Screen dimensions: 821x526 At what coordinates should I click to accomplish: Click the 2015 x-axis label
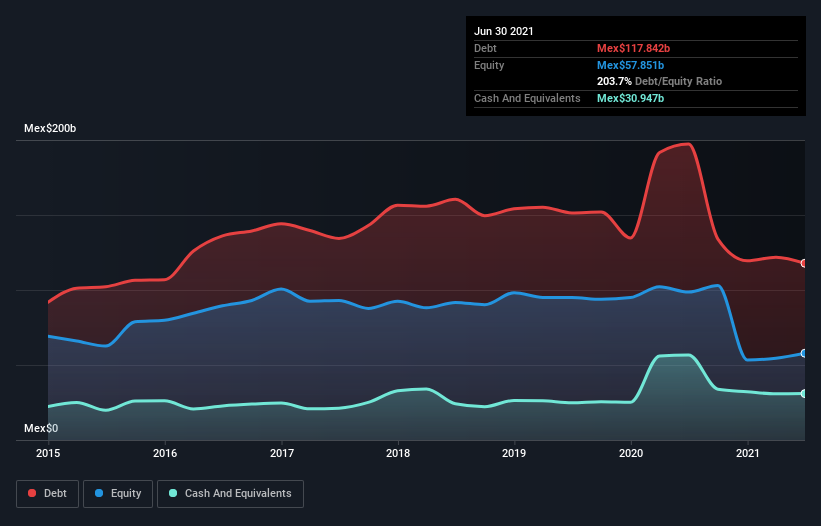[x=48, y=453]
